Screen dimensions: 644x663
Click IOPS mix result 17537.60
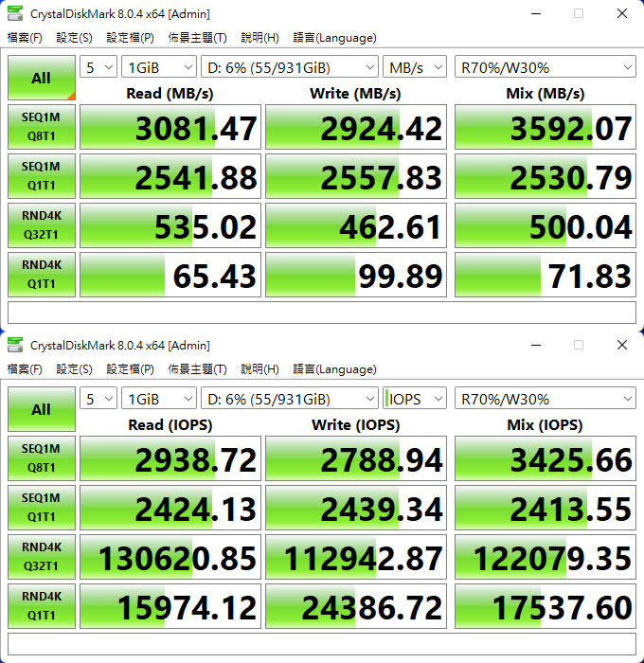tap(546, 606)
